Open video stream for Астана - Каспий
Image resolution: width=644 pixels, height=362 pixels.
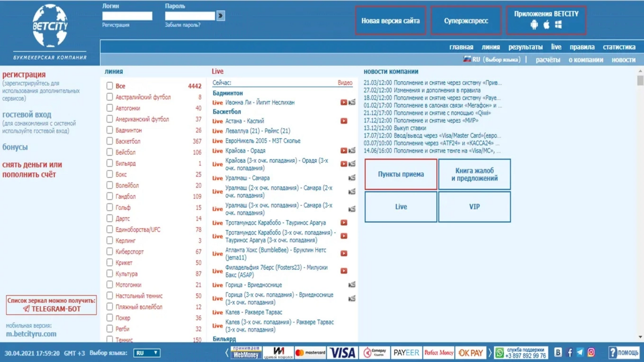344,121
